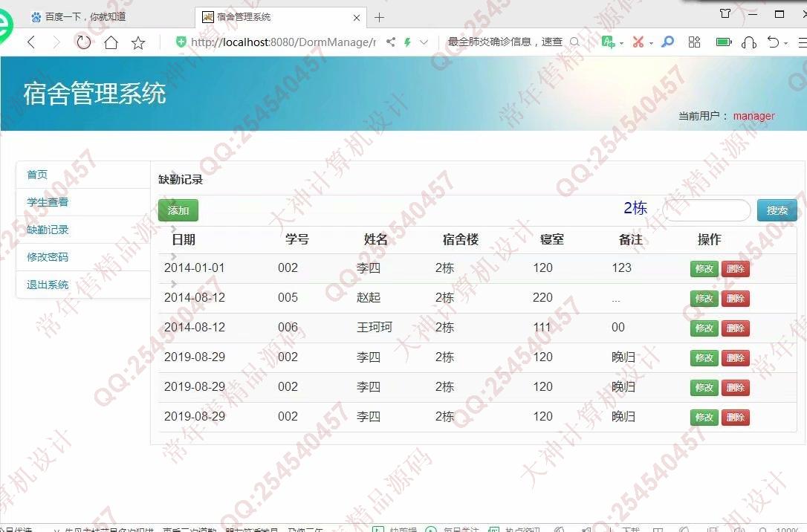Viewport: 807px width, 532px height.
Task: Click the green security shield in the address bar
Action: pyautogui.click(x=181, y=42)
